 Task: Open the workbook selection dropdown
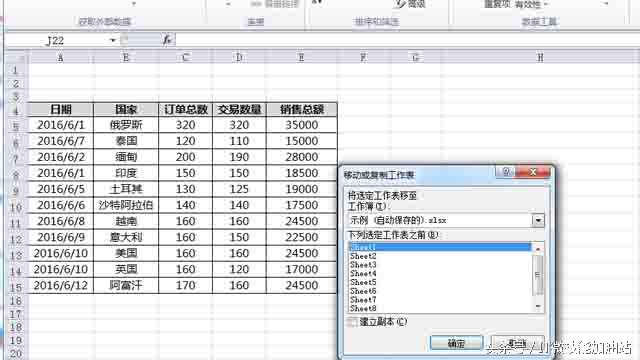tap(538, 221)
